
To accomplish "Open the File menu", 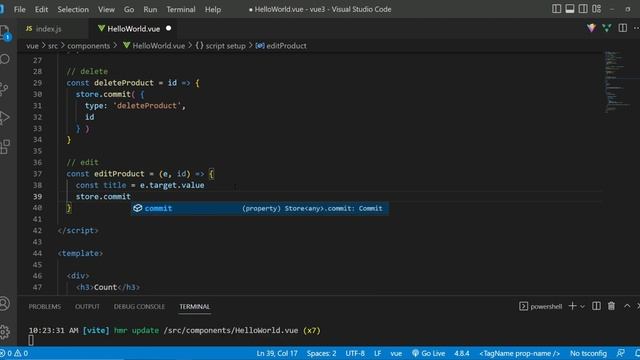I will 20,9.
